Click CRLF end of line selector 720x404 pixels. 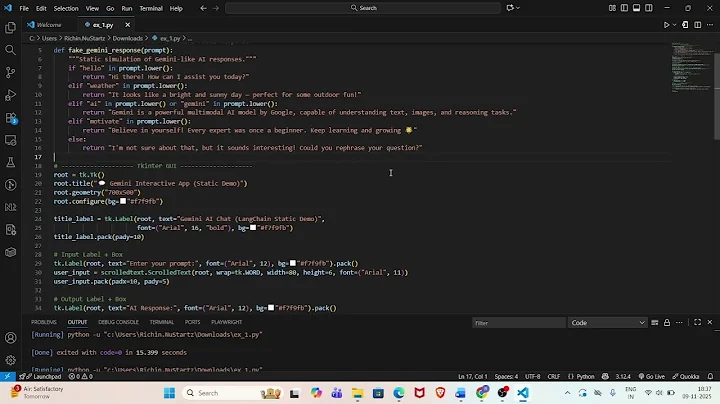pos(554,376)
